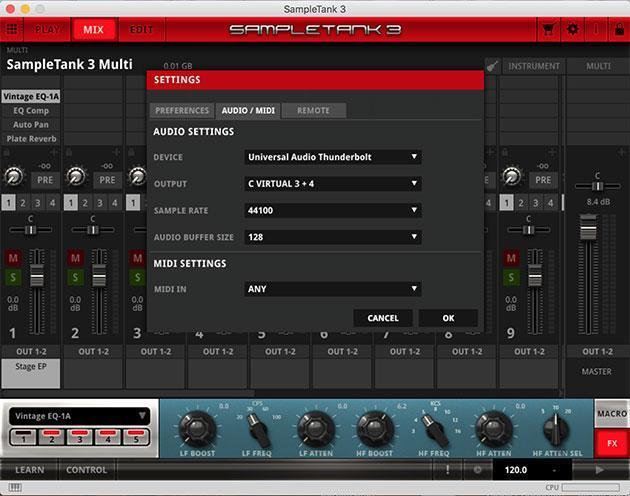This screenshot has width=630, height=496.
Task: Mute channel 1 with M button
Action: point(13,258)
